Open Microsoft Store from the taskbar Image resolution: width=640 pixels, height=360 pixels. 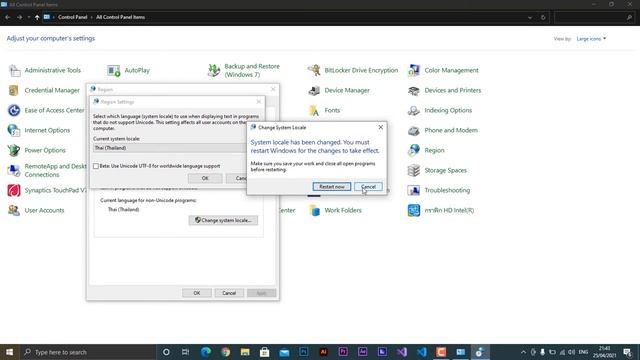(x=264, y=352)
